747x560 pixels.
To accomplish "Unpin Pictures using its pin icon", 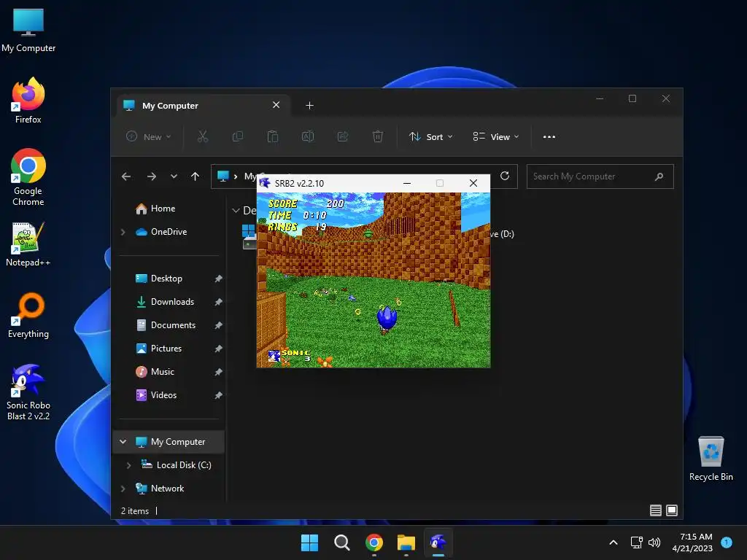I will [x=218, y=349].
